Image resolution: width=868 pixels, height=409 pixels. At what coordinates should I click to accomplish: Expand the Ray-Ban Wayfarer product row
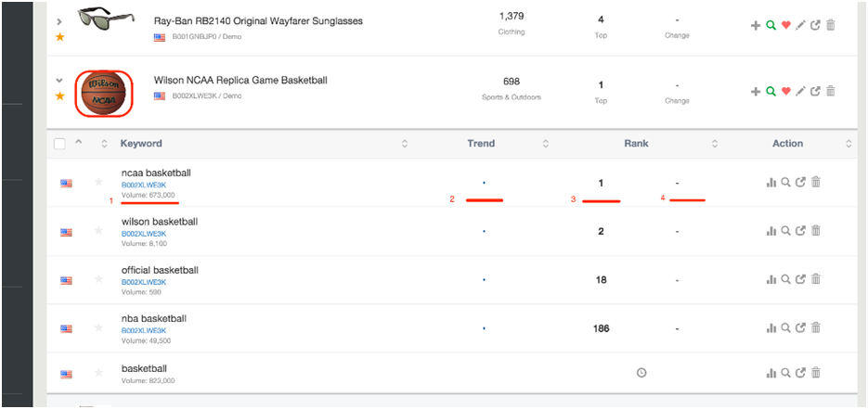pos(59,22)
